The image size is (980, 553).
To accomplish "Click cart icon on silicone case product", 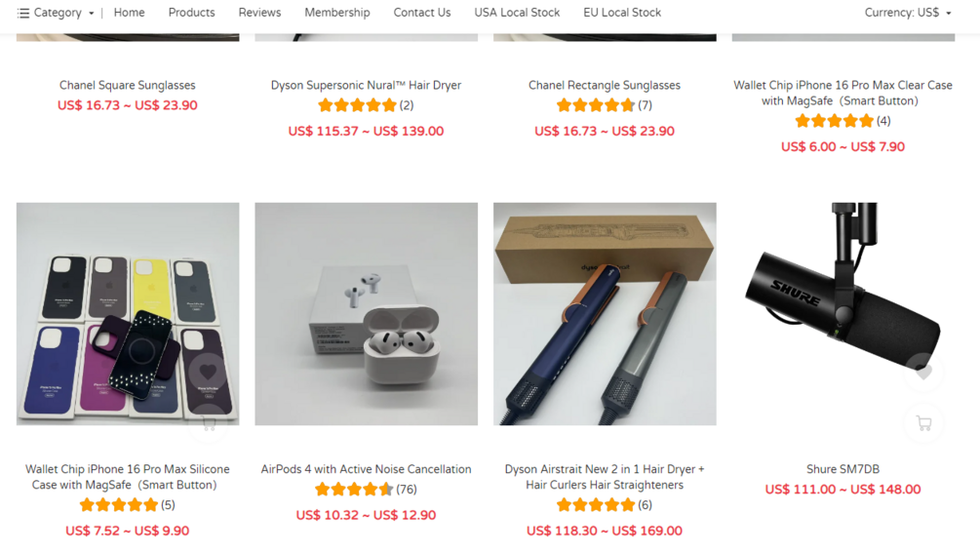I will click(x=209, y=425).
